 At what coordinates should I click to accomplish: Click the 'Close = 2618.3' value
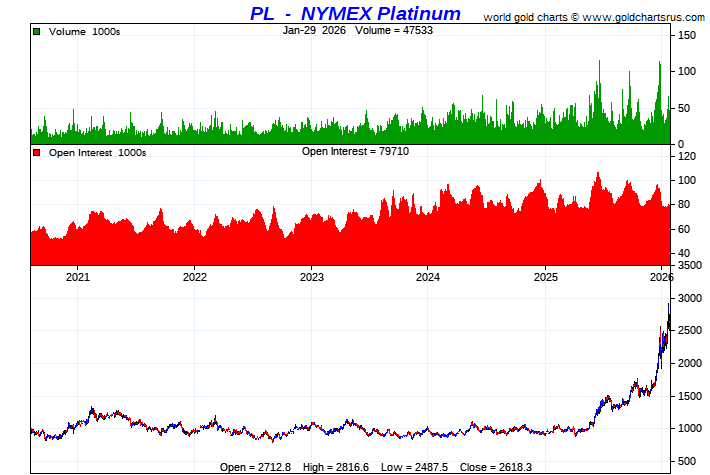coord(496,467)
